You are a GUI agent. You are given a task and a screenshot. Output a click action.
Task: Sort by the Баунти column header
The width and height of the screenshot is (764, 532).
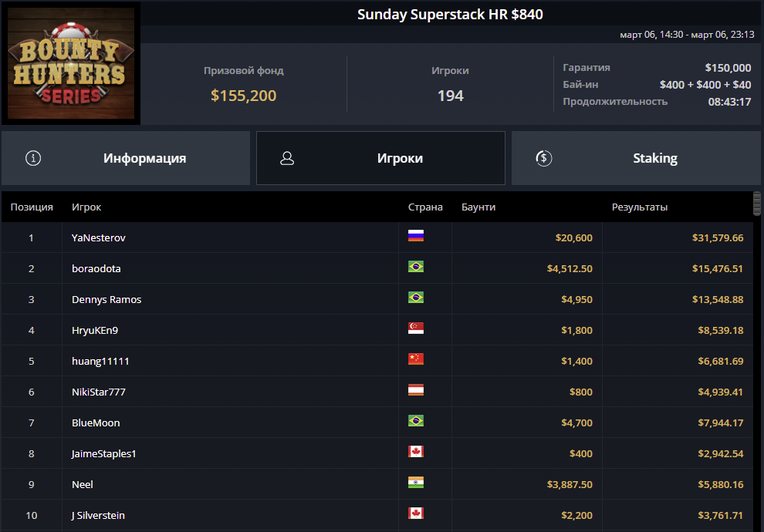pos(478,207)
